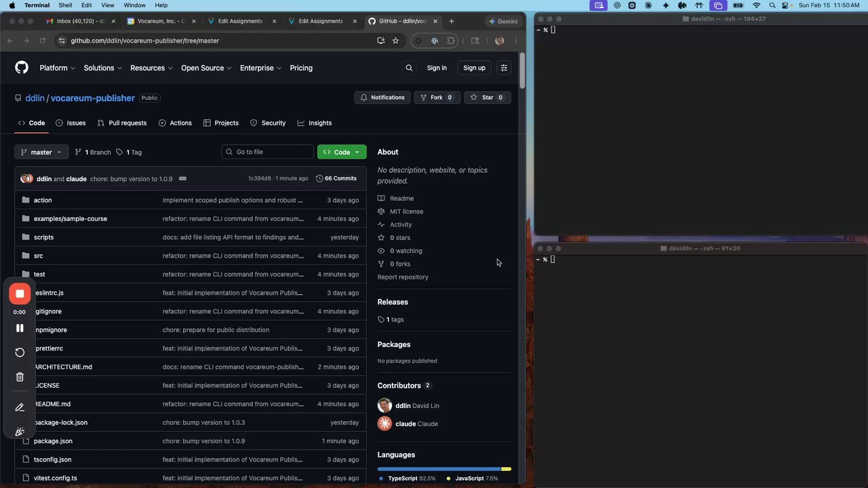Open the Apple menu

[12, 5]
